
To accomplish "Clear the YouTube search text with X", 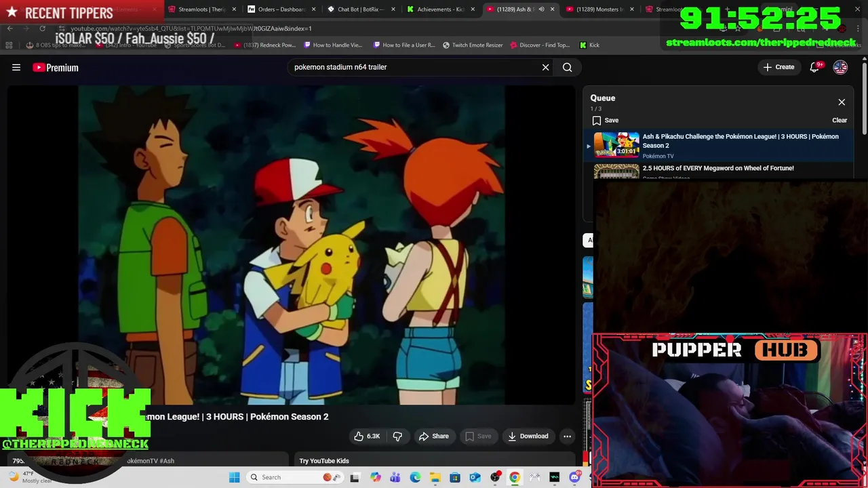I will click(x=545, y=67).
